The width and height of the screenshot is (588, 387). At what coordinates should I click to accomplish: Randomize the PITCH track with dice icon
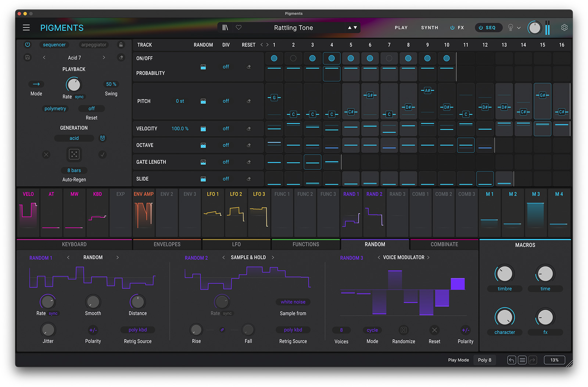coord(203,101)
